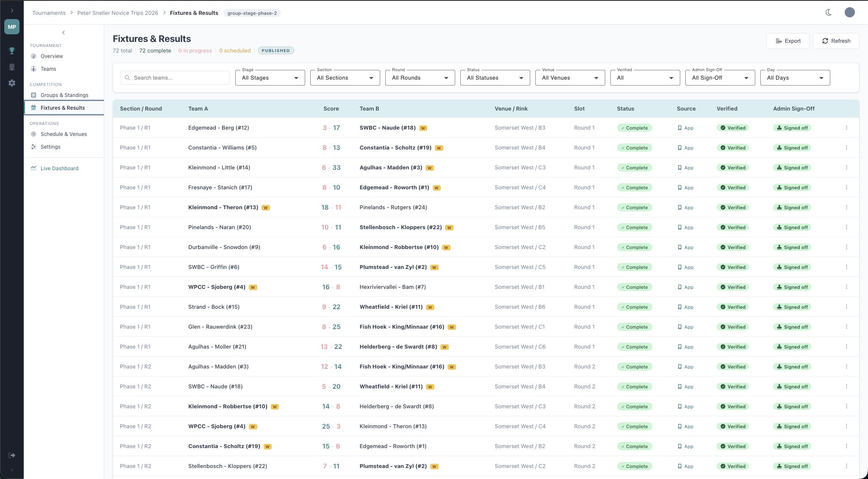Viewport: 868px width, 479px height.
Task: Toggle dark mode moon icon
Action: [829, 12]
